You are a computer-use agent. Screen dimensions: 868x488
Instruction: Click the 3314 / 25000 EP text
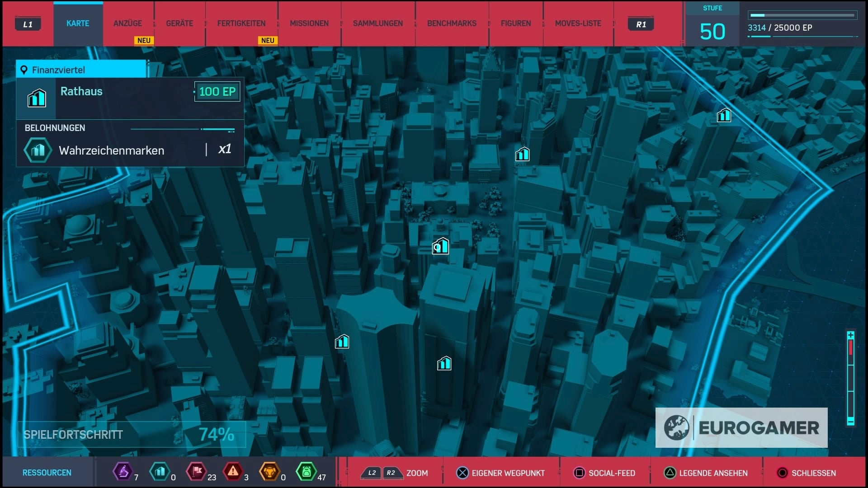[780, 28]
